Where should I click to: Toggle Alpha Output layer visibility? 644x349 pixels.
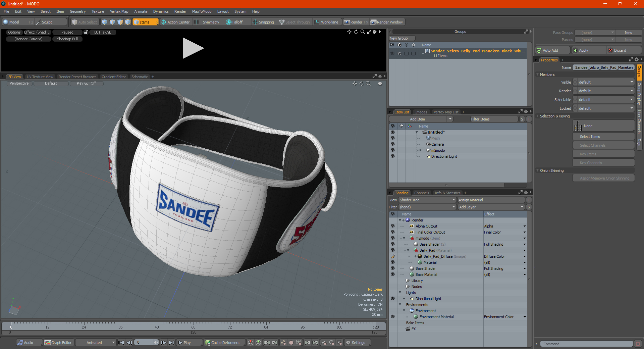pyautogui.click(x=392, y=226)
